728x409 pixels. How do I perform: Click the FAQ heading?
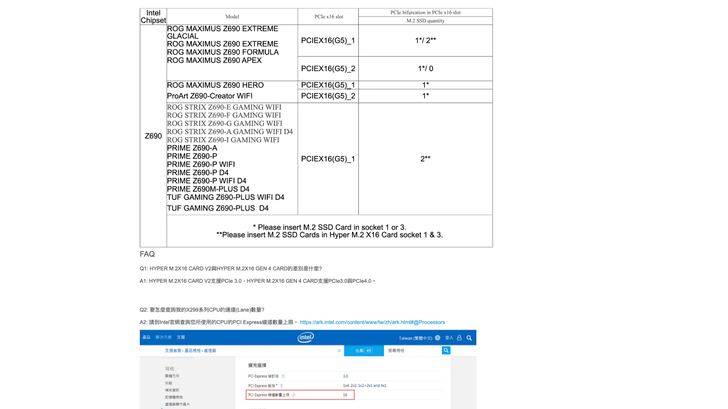pyautogui.click(x=147, y=254)
